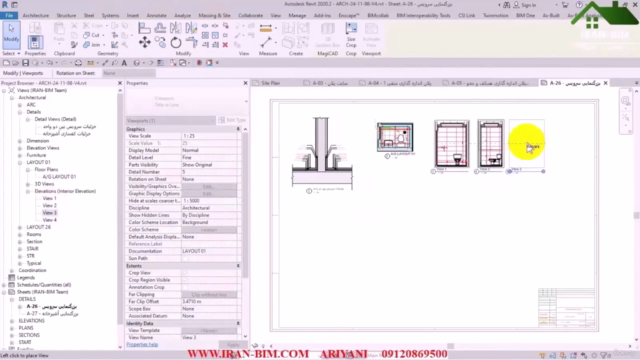Click the Detail Number value field
640x360 pixels.
(209, 172)
